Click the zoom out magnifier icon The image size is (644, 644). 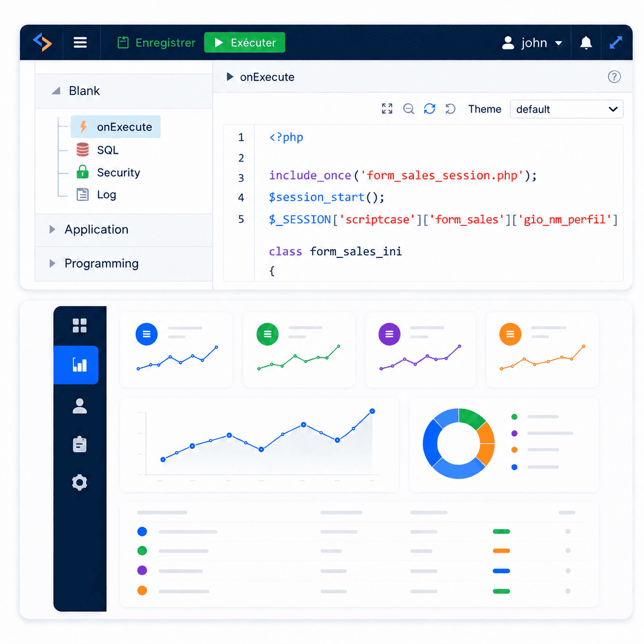409,109
